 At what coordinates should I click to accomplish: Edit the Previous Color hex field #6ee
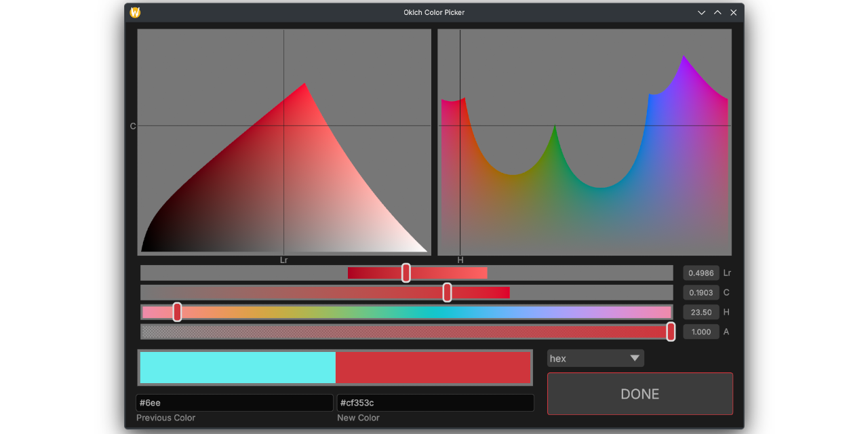tap(234, 402)
